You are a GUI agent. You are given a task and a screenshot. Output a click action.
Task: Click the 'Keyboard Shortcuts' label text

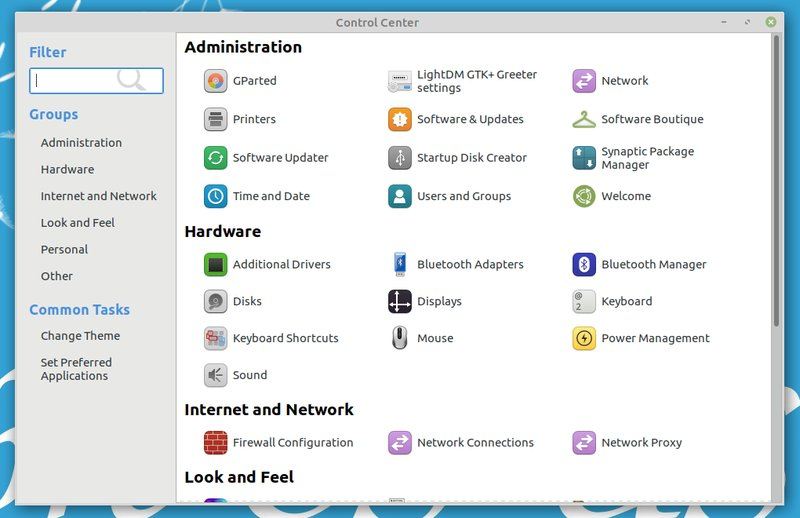tap(285, 338)
